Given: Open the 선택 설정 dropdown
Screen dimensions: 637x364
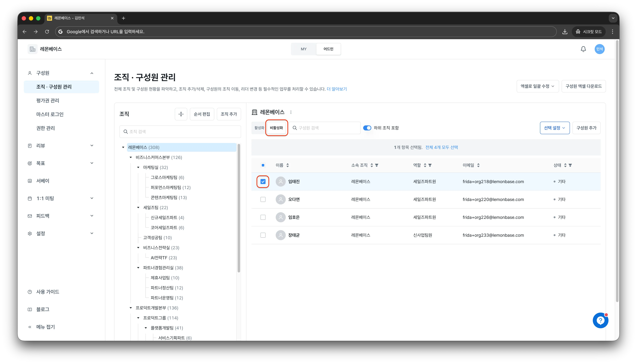Looking at the screenshot, I should (555, 128).
